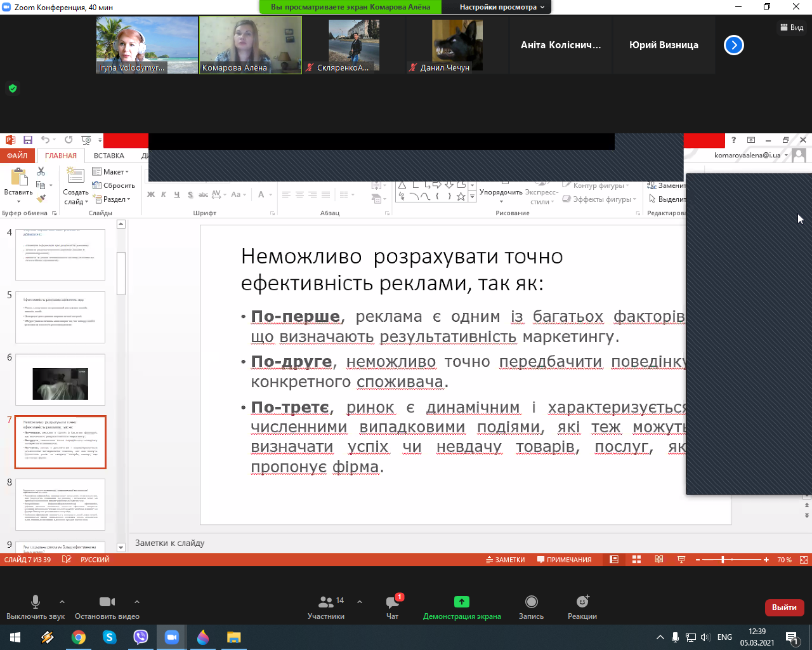Toggle text shadow S formatting
Screen dimensions: 812x650
(x=190, y=194)
